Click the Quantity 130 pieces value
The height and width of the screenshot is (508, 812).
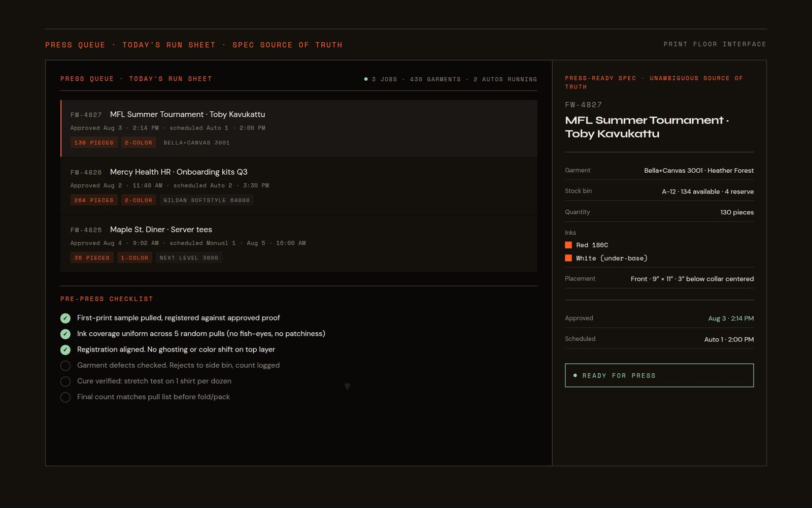point(737,212)
